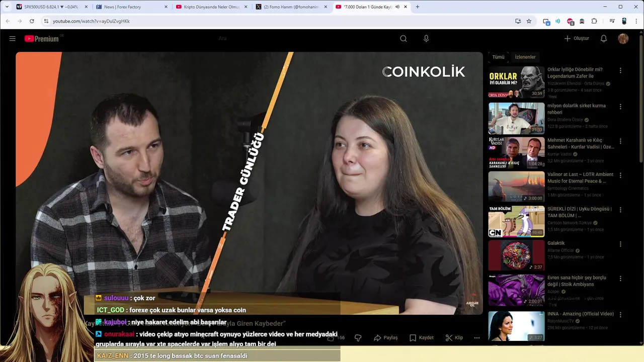Open options for INNA Amazing video

click(x=620, y=314)
